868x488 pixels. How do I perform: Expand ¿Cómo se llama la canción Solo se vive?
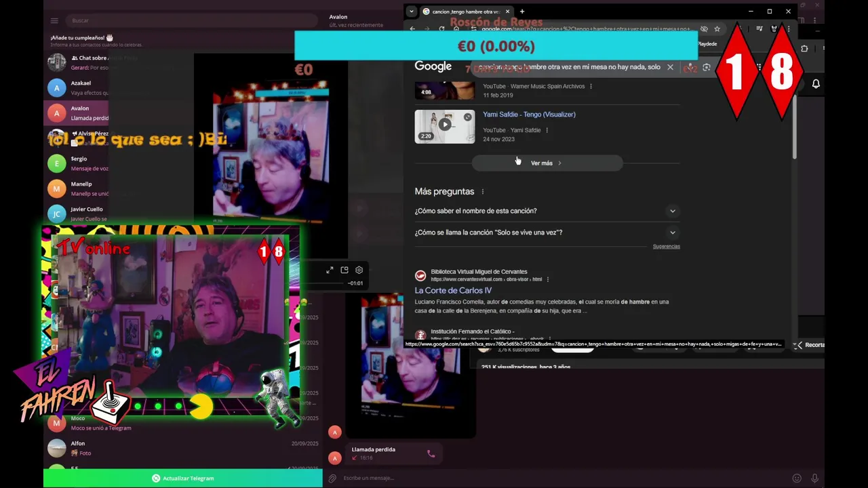547,232
